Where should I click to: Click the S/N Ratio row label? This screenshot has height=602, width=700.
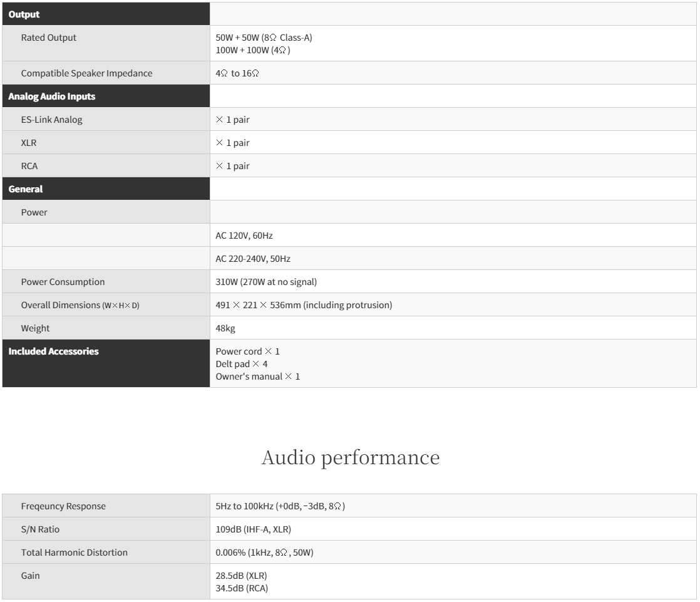coord(41,529)
